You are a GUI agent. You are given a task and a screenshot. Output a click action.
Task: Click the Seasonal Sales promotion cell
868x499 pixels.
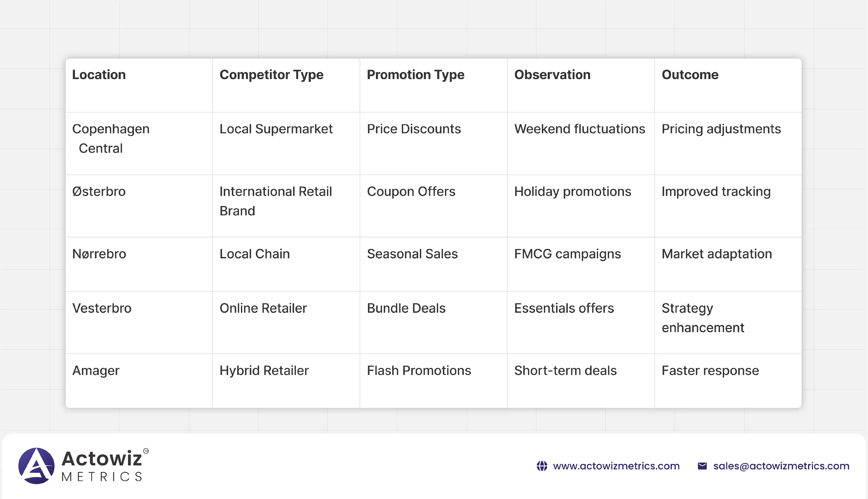[412, 254]
